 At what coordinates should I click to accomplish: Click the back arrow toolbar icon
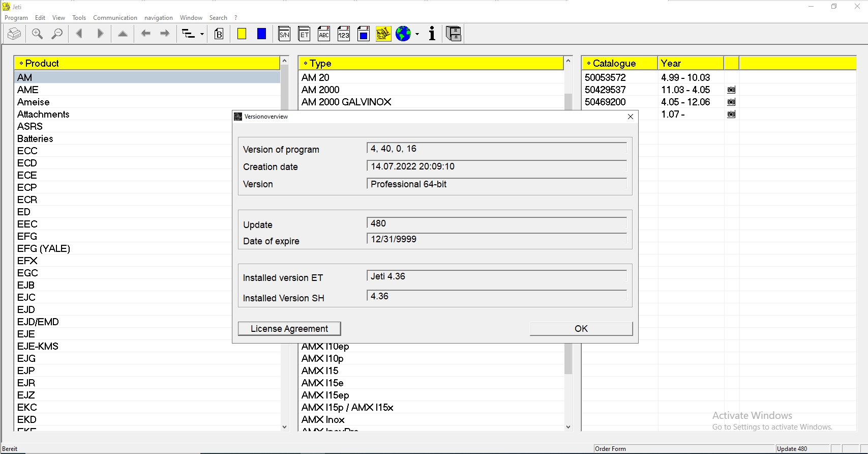(146, 34)
